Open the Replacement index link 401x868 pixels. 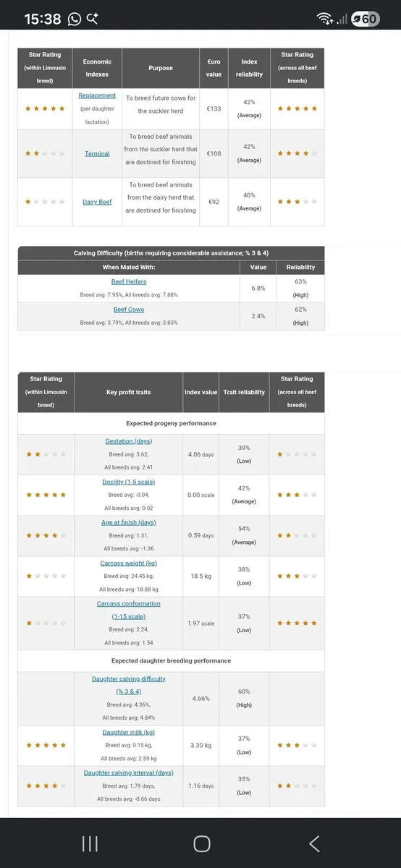[x=97, y=95]
